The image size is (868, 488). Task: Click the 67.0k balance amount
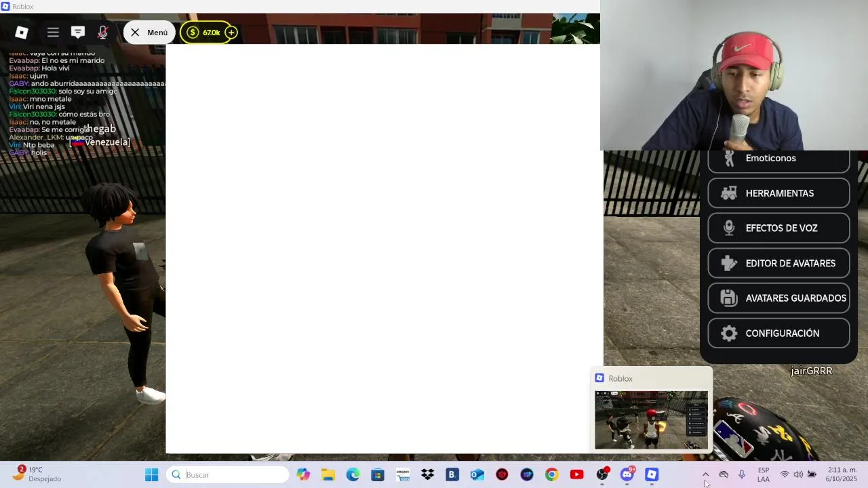point(212,33)
